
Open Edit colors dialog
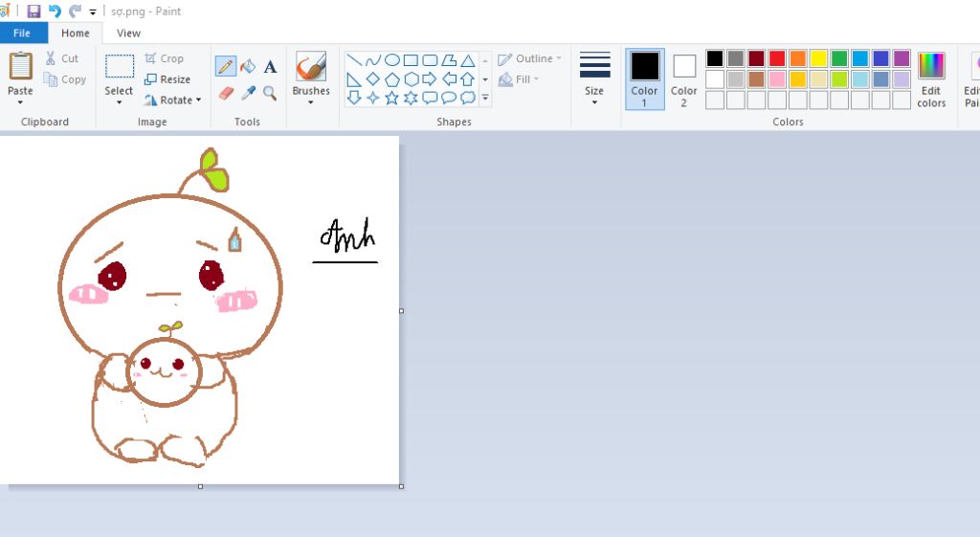(x=931, y=80)
